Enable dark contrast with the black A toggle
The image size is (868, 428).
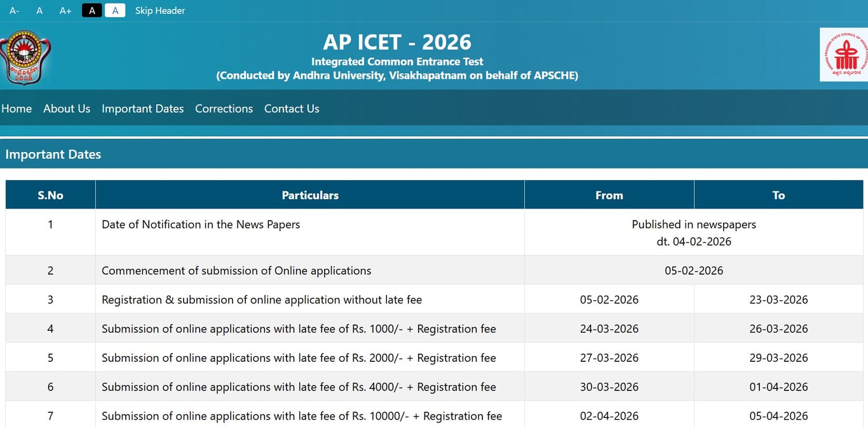(92, 10)
